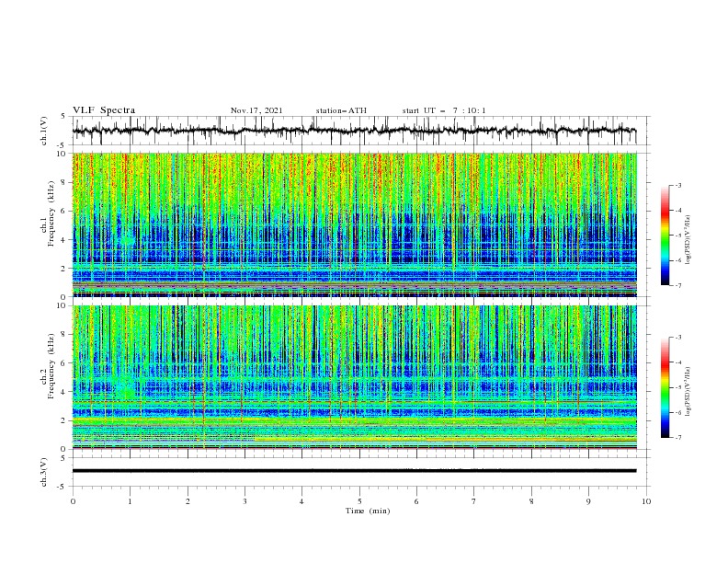Click the 'VLF Spectra' title text
This screenshot has height=563, width=728.
104,110
